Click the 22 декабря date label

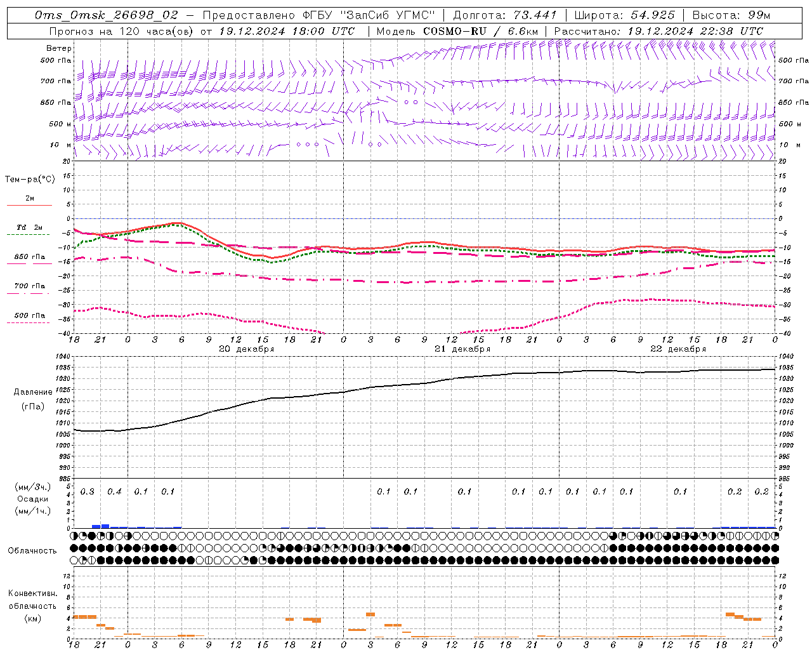[x=678, y=349]
